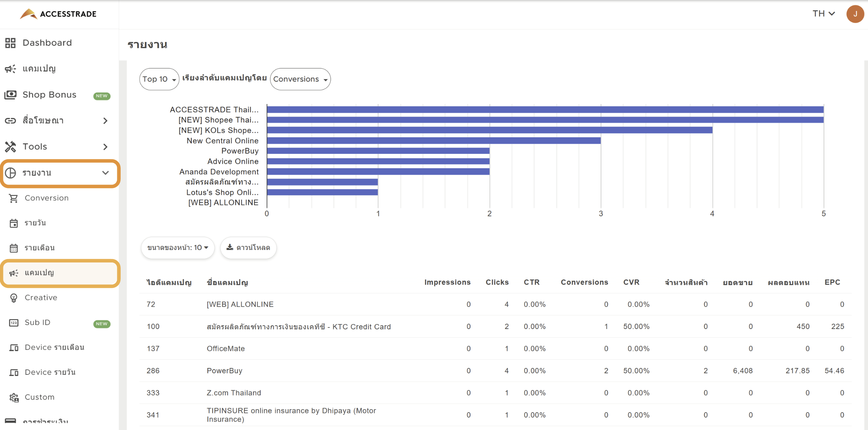Click [WEB] ALLONLINE campaign name in table
Screen dimensions: 868x430
tap(240, 304)
